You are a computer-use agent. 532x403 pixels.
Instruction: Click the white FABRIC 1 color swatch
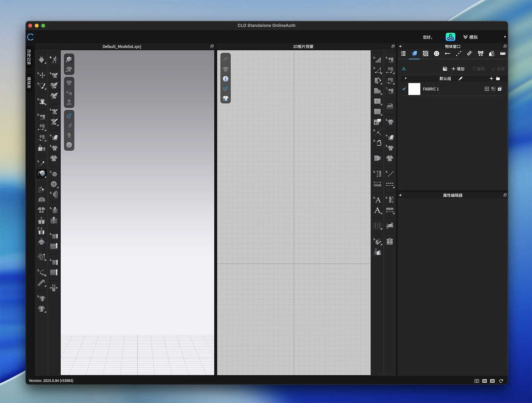click(414, 89)
